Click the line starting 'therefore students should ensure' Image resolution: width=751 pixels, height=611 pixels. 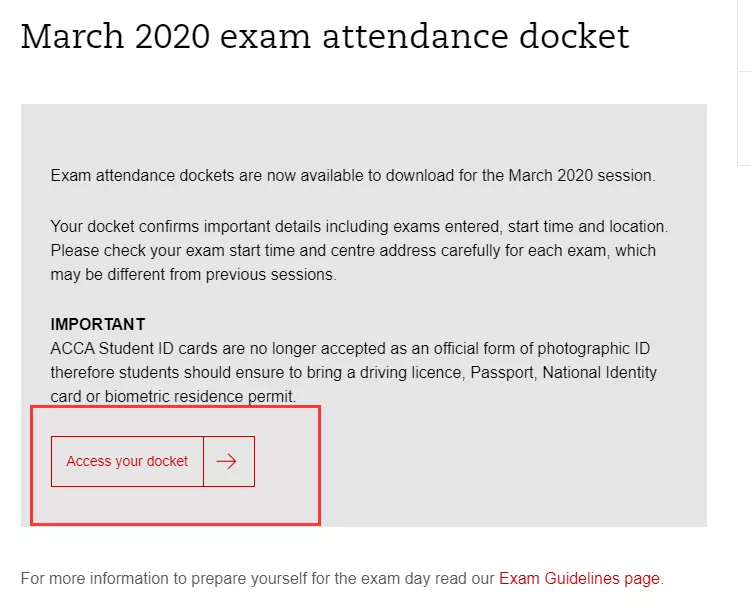353,372
